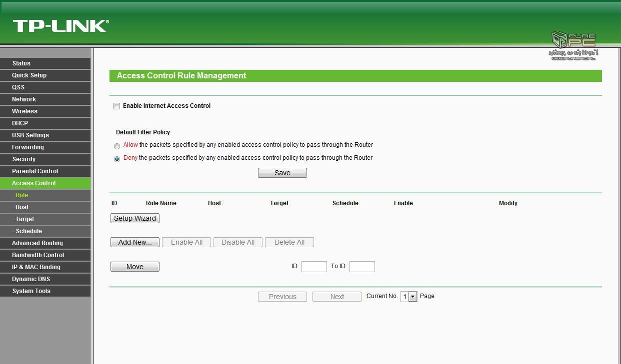Select the Allow default filter policy
The height and width of the screenshot is (364, 621).
117,146
